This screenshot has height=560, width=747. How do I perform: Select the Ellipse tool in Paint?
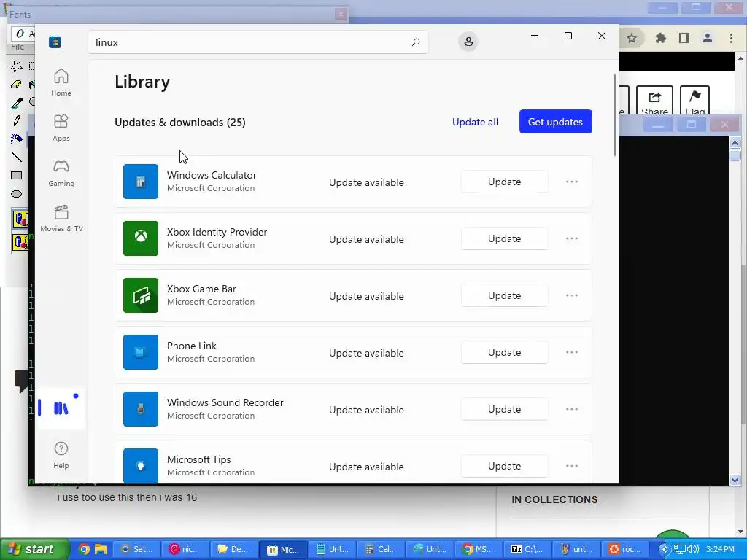pyautogui.click(x=17, y=194)
